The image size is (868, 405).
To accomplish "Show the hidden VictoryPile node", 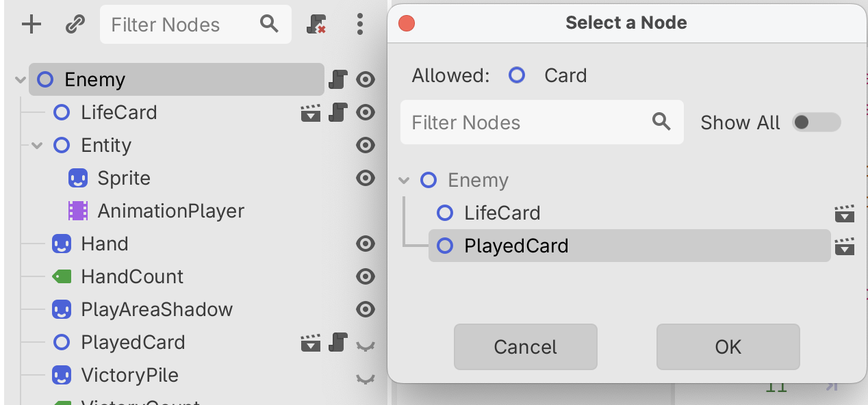I will pyautogui.click(x=366, y=376).
